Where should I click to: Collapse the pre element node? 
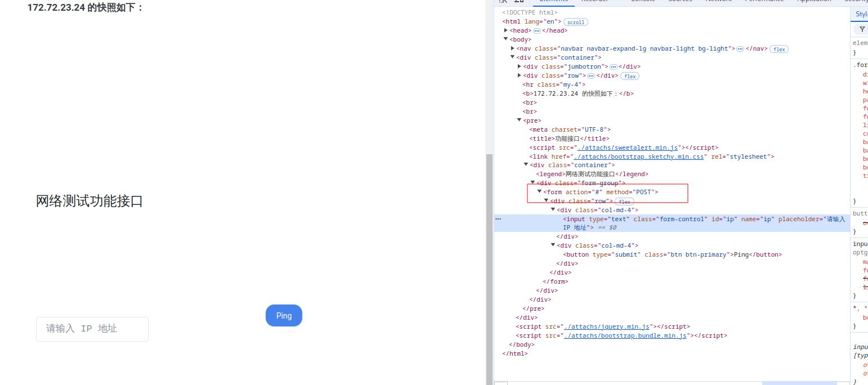coord(520,120)
